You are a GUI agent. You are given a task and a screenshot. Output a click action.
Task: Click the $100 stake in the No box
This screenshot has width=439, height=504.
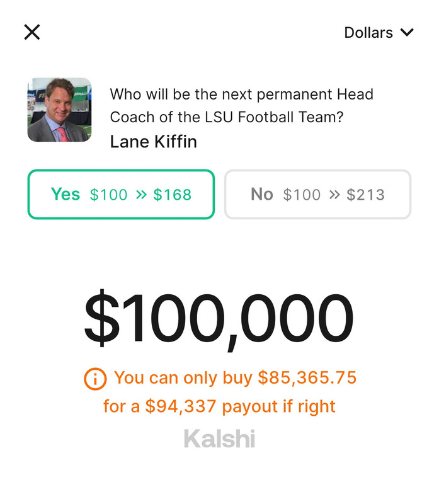[x=302, y=195]
